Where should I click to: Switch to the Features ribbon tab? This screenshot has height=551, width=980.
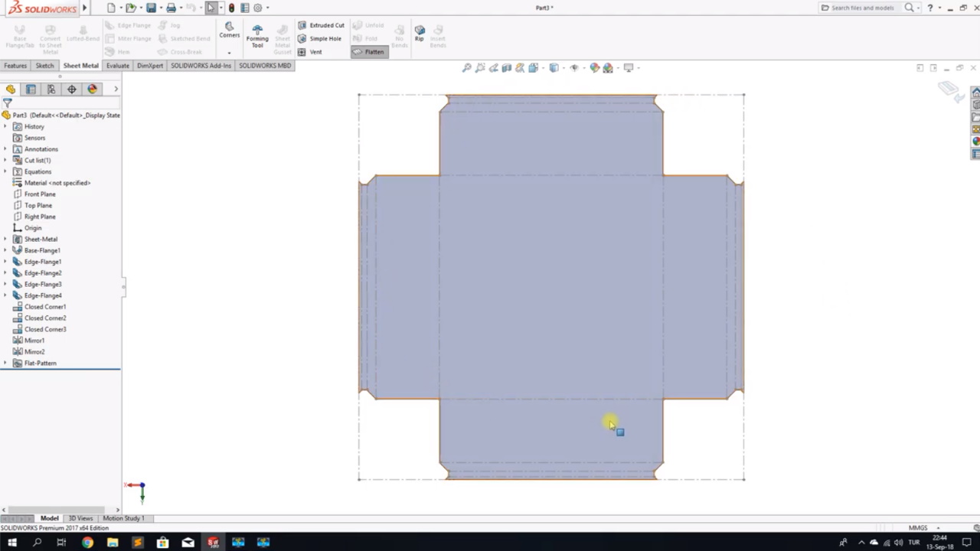pyautogui.click(x=15, y=65)
